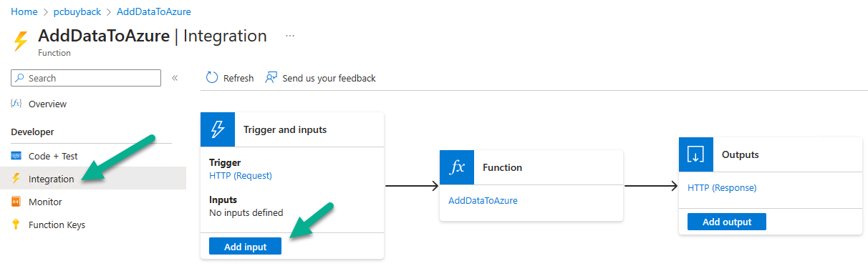Click the fx Function card icon
868x276 pixels.
(457, 167)
